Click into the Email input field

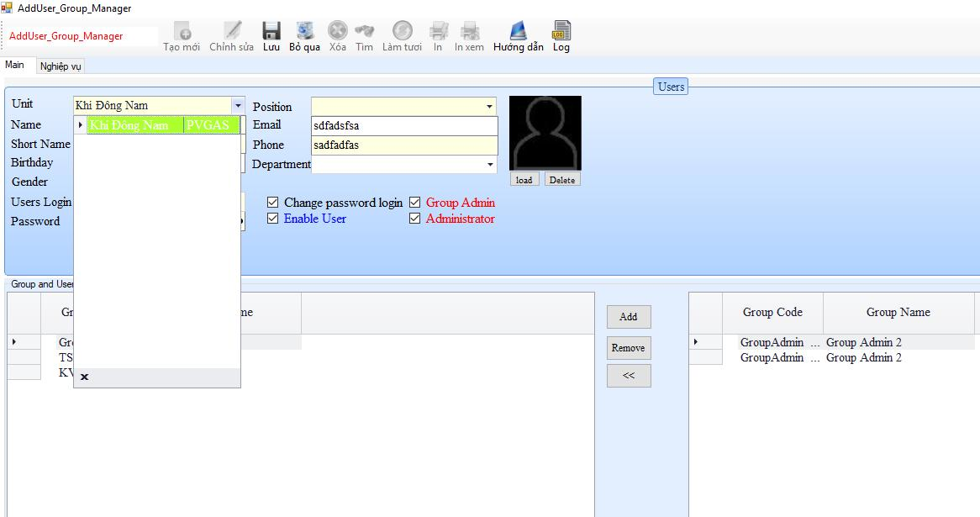(403, 125)
